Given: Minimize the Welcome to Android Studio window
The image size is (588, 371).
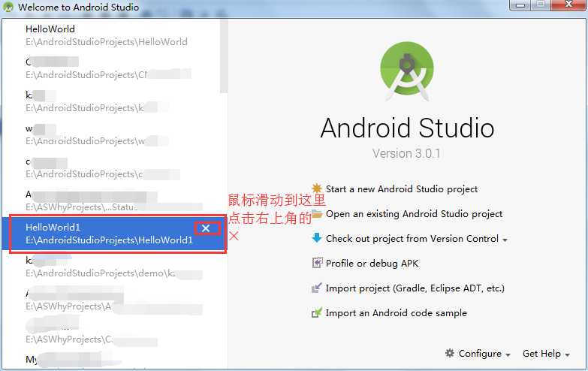Looking at the screenshot, I should click(520, 5).
